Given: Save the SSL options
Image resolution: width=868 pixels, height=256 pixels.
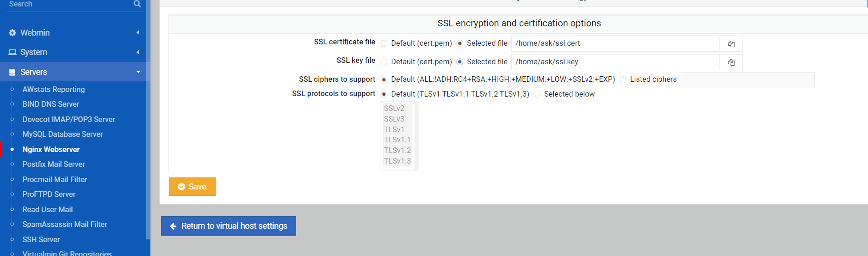Looking at the screenshot, I should [x=192, y=187].
